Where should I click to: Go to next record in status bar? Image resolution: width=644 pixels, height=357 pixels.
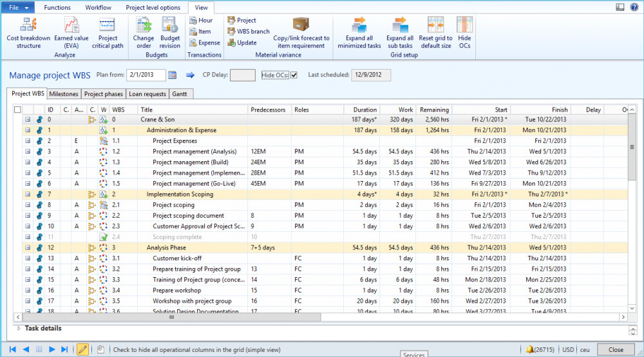pos(52,350)
